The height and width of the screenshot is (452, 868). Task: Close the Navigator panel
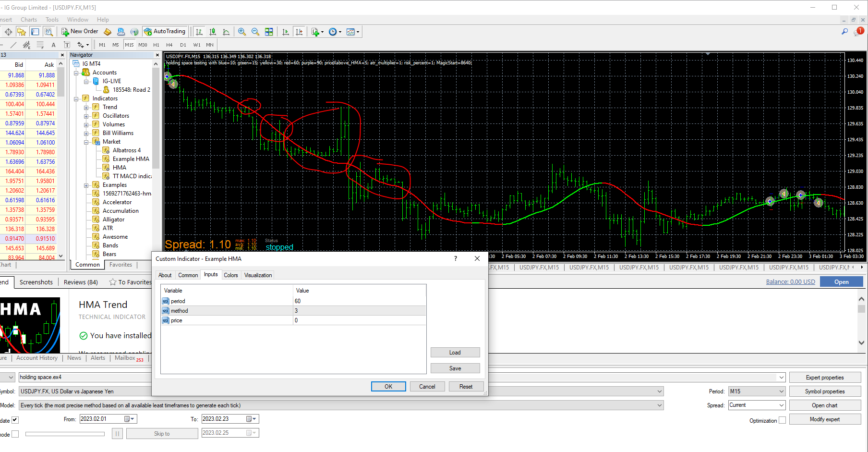(x=157, y=55)
